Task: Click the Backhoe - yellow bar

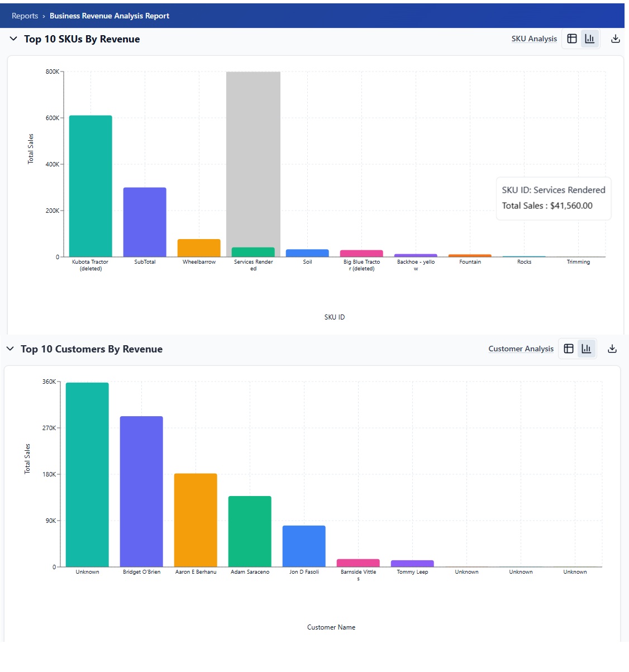Action: 416,255
